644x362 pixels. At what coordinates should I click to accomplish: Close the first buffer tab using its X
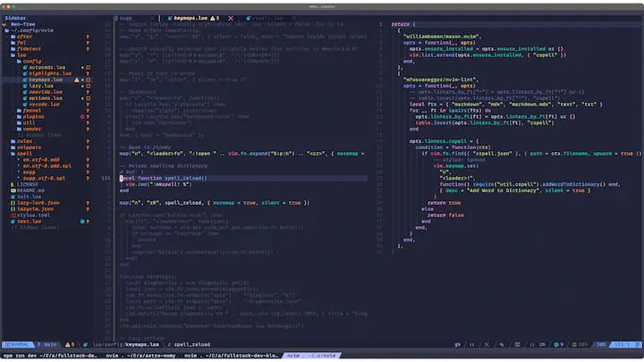[x=152, y=18]
